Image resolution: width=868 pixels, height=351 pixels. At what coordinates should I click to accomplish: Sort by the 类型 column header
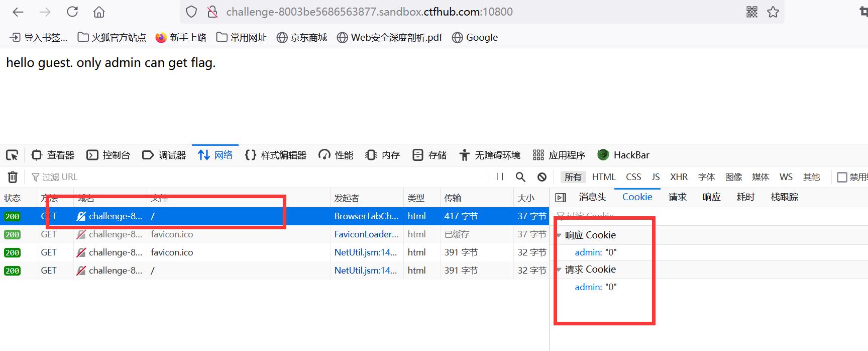(422, 198)
